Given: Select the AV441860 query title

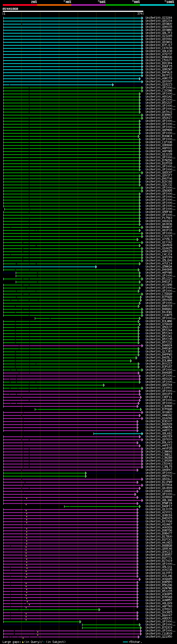Looking at the screenshot, I should [11, 9].
